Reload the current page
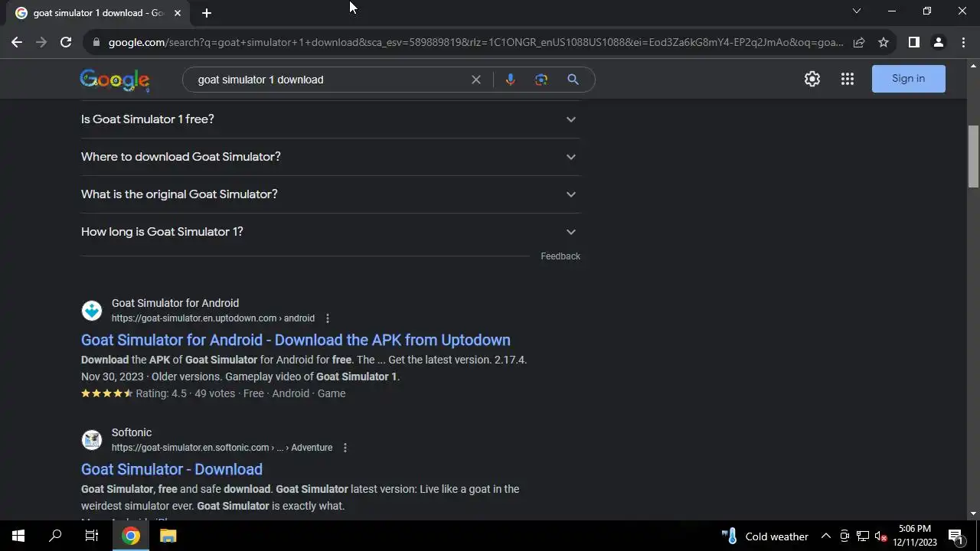Image resolution: width=980 pixels, height=551 pixels. tap(66, 42)
